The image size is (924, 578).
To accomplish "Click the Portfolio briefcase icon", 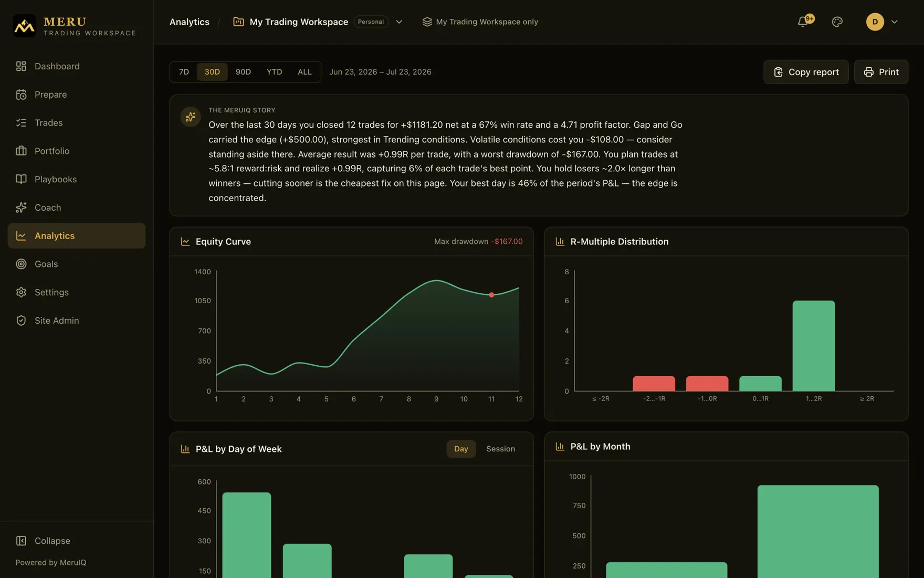I will pos(21,151).
